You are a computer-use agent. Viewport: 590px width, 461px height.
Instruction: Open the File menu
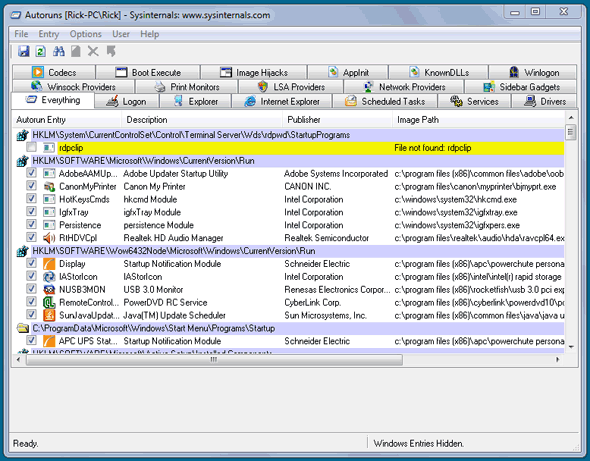[x=21, y=34]
